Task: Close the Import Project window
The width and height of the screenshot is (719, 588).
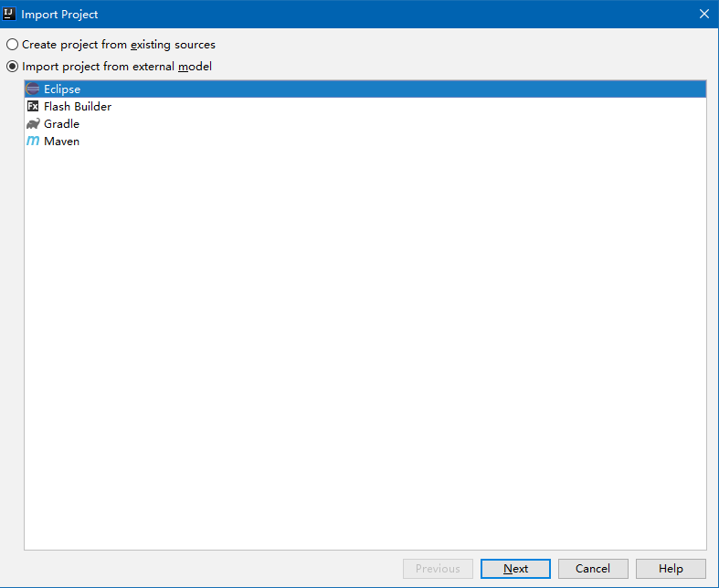Action: (x=704, y=15)
